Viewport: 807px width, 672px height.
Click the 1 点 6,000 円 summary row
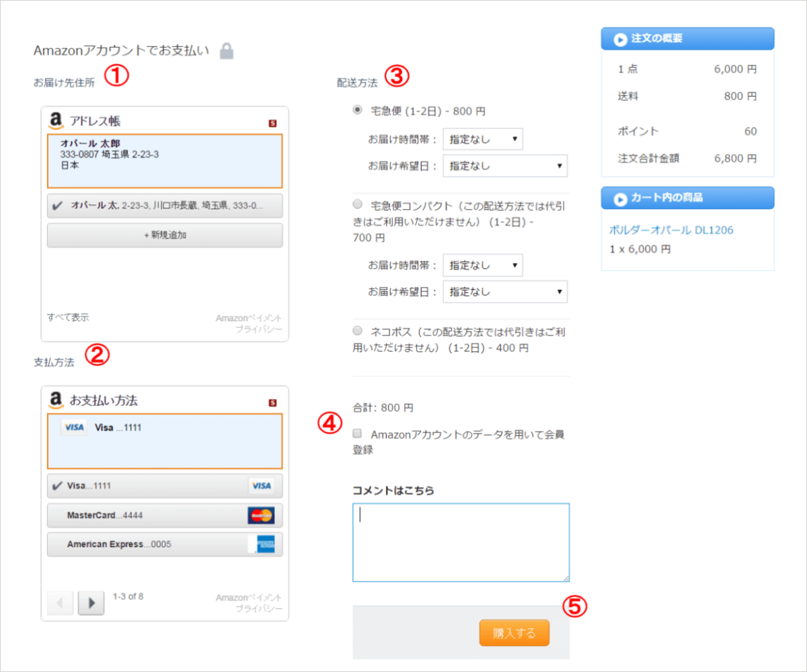pyautogui.click(x=687, y=69)
